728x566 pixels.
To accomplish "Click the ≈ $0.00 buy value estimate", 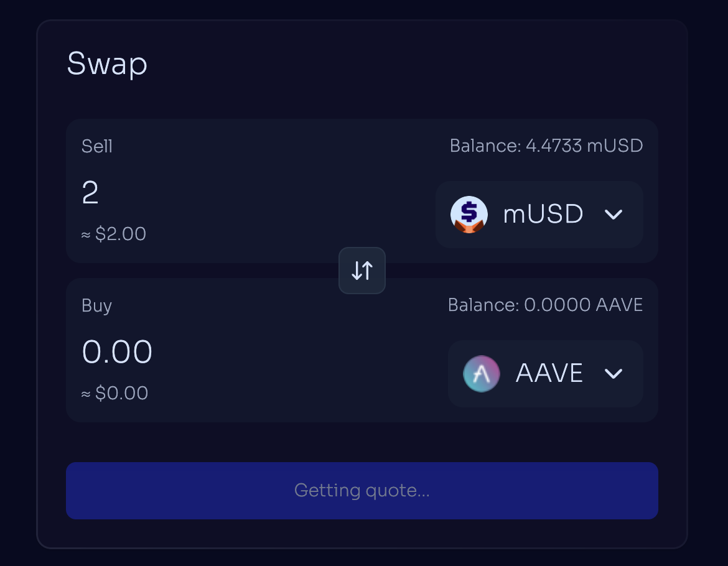I will [114, 394].
